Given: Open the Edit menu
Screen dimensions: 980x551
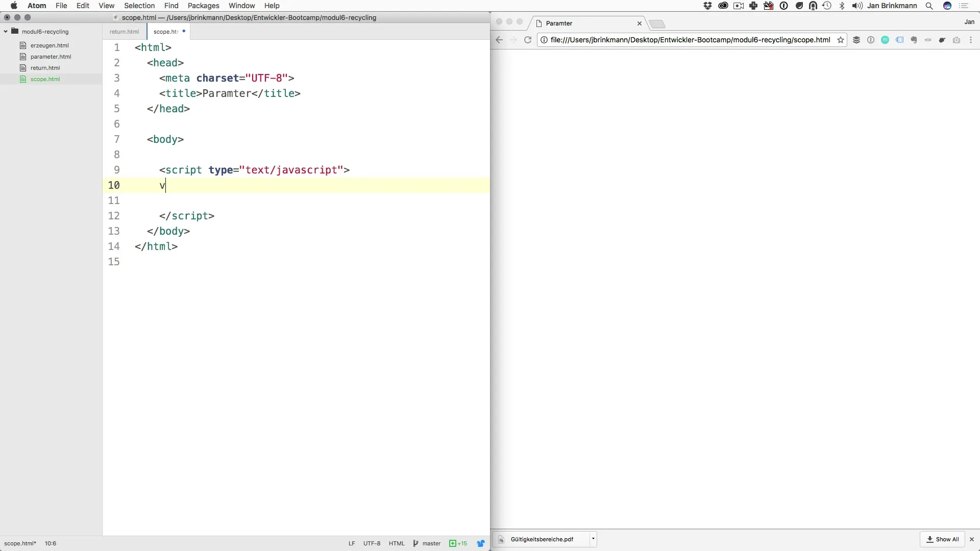Looking at the screenshot, I should [x=83, y=6].
